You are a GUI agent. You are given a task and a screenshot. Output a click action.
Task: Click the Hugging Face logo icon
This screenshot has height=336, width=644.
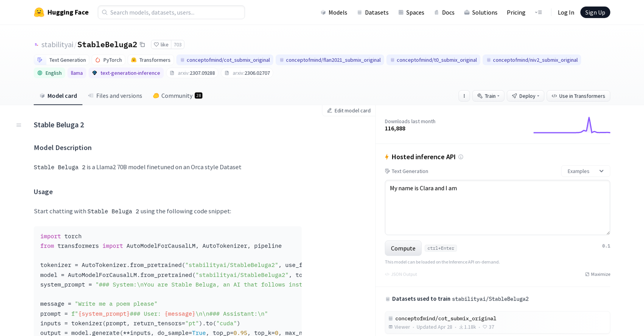[x=39, y=12]
